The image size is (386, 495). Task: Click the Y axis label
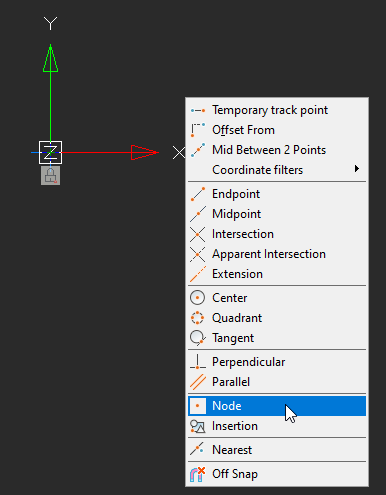click(x=50, y=23)
